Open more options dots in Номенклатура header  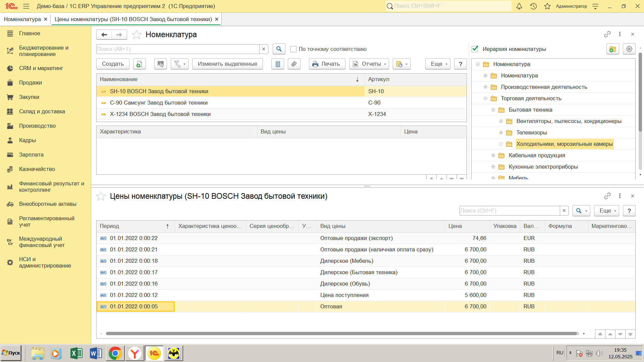[620, 34]
